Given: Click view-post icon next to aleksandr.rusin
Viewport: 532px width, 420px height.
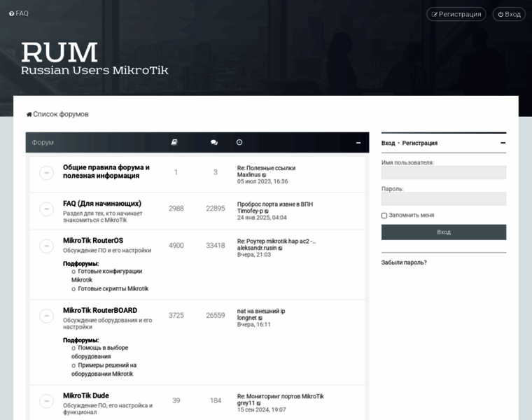Looking at the screenshot, I should coord(280,248).
